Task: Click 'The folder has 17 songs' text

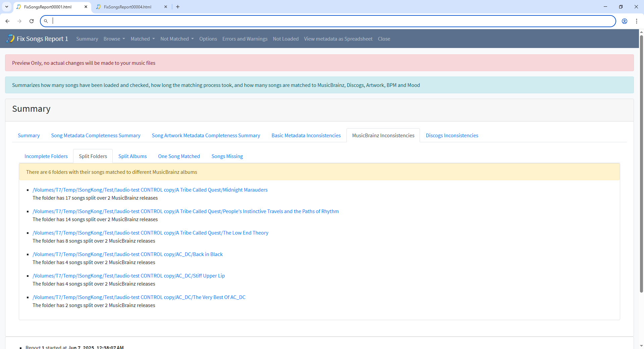Action: [95, 198]
